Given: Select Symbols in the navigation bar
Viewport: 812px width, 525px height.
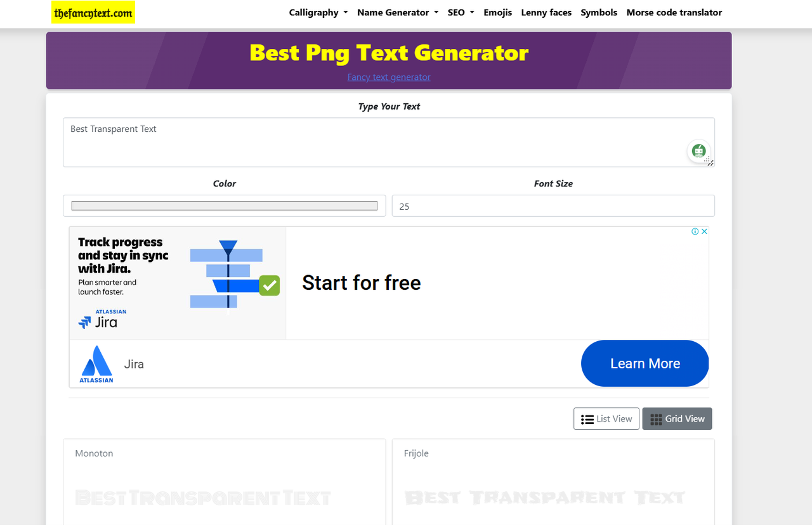Looking at the screenshot, I should tap(598, 12).
